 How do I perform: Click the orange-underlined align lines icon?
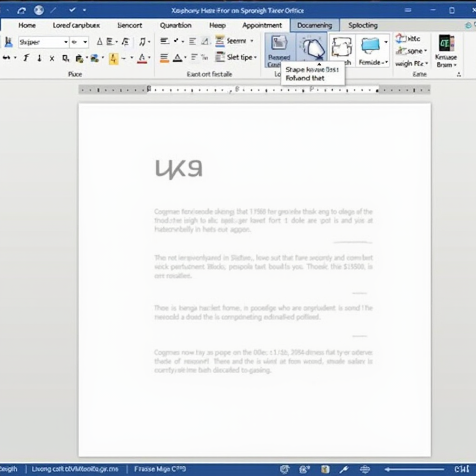click(165, 58)
